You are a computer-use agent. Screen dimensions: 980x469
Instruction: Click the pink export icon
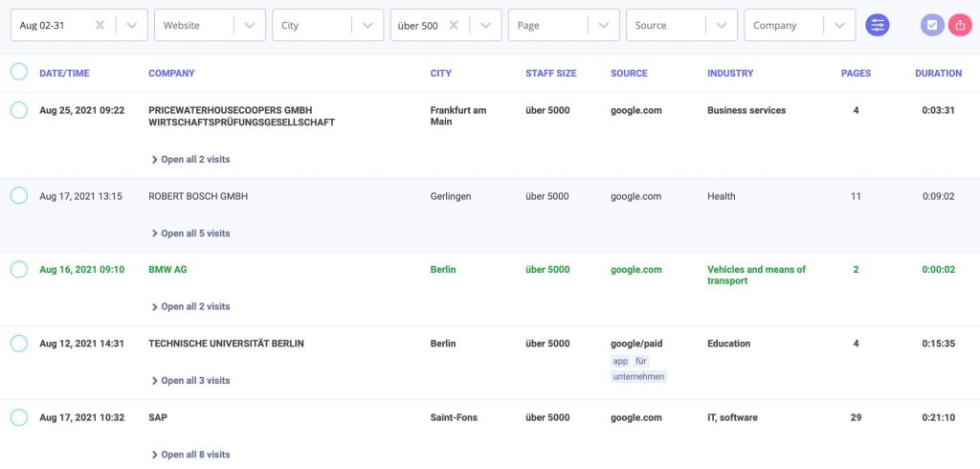tap(960, 25)
